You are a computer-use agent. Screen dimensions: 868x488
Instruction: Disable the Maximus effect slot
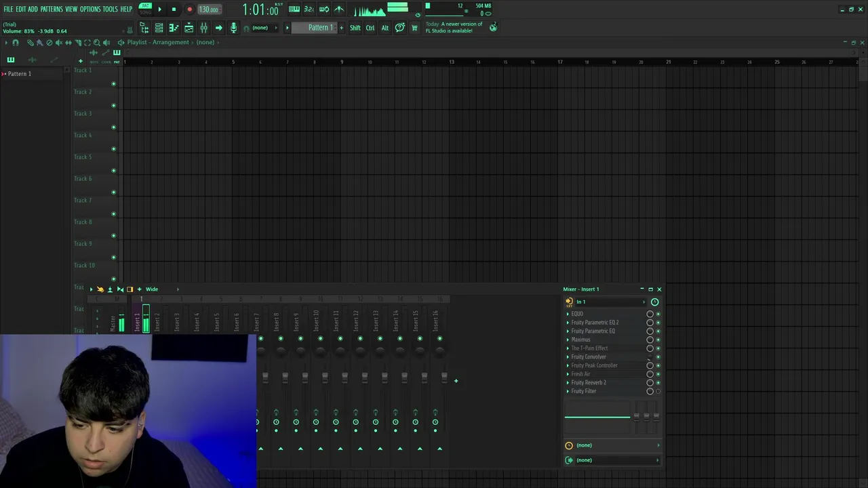658,340
